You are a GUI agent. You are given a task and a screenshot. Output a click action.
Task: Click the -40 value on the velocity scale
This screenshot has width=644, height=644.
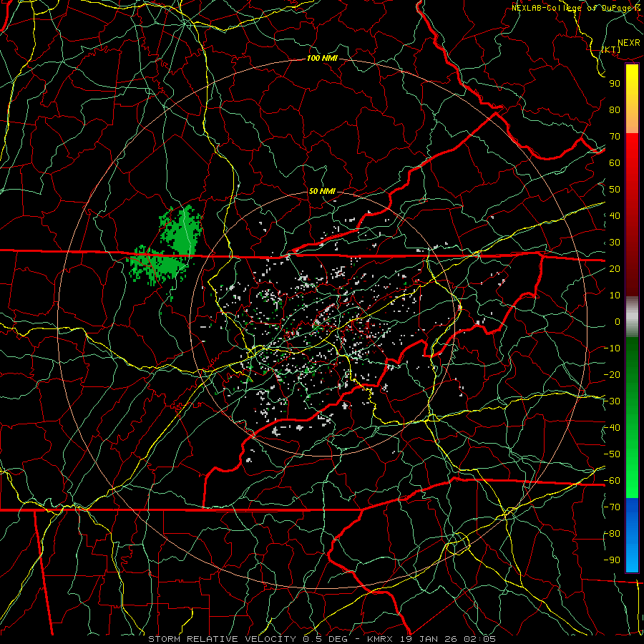(612, 428)
